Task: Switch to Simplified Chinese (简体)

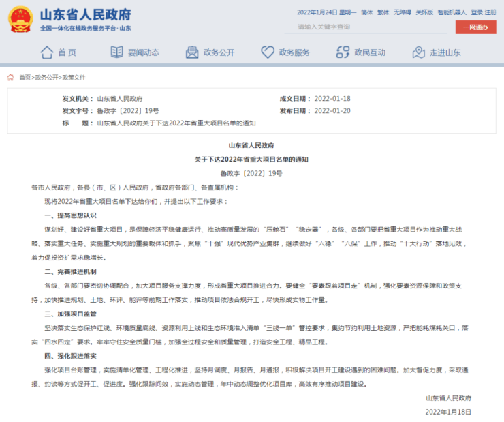Action: [366, 12]
